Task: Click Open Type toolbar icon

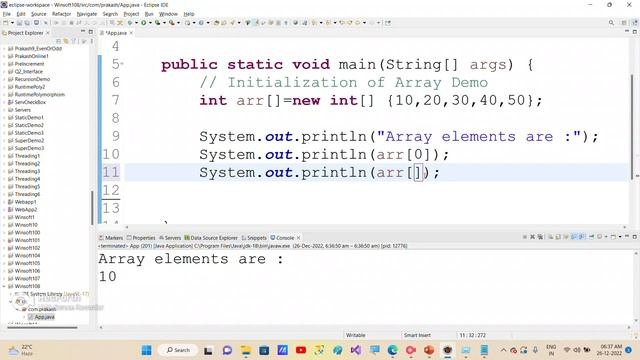Action: [x=217, y=23]
